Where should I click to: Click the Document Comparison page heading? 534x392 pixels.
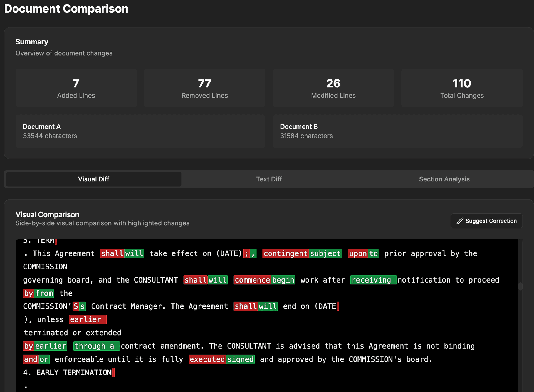[x=66, y=9]
